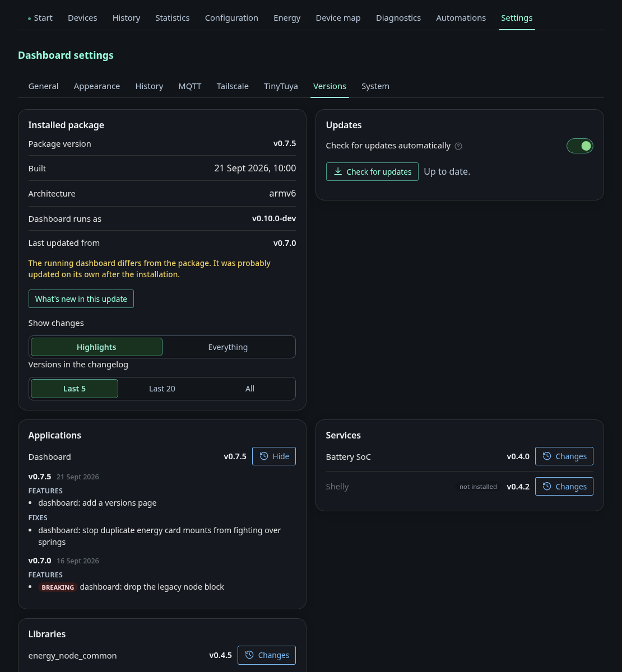Click the energy_node_common v0.4.5 version
This screenshot has width=622, height=672.
click(220, 655)
